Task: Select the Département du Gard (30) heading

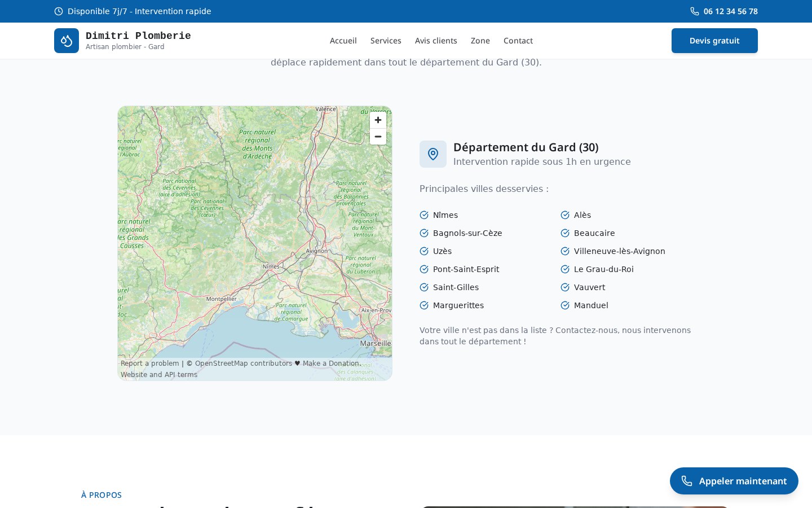Action: pos(526,147)
